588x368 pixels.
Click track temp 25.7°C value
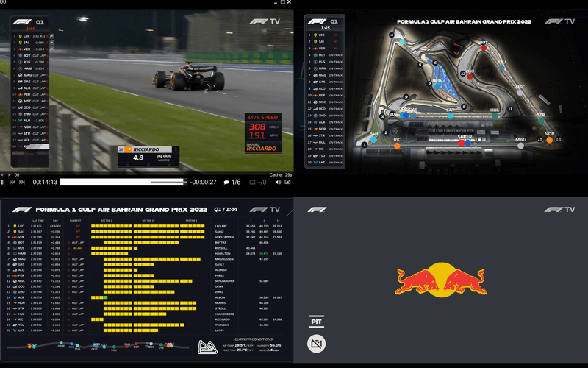(242, 350)
